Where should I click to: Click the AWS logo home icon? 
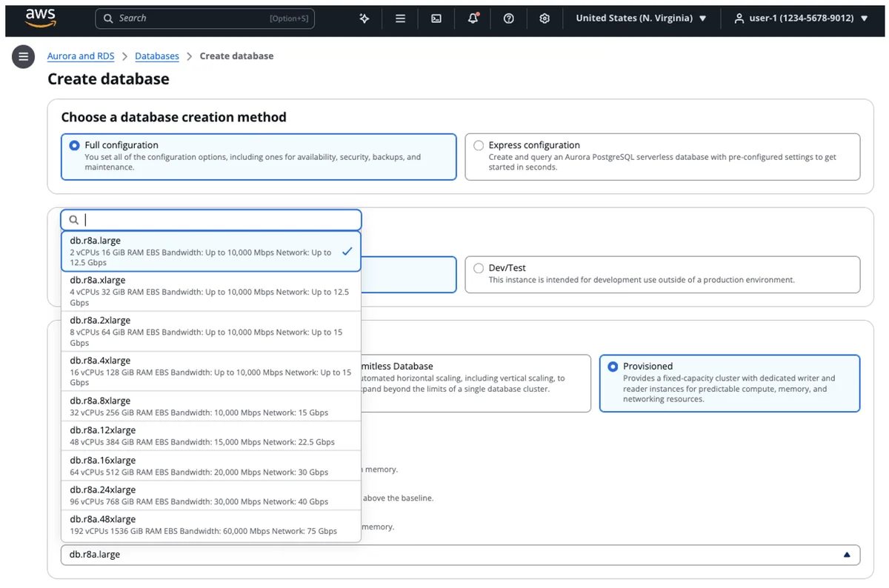tap(40, 17)
